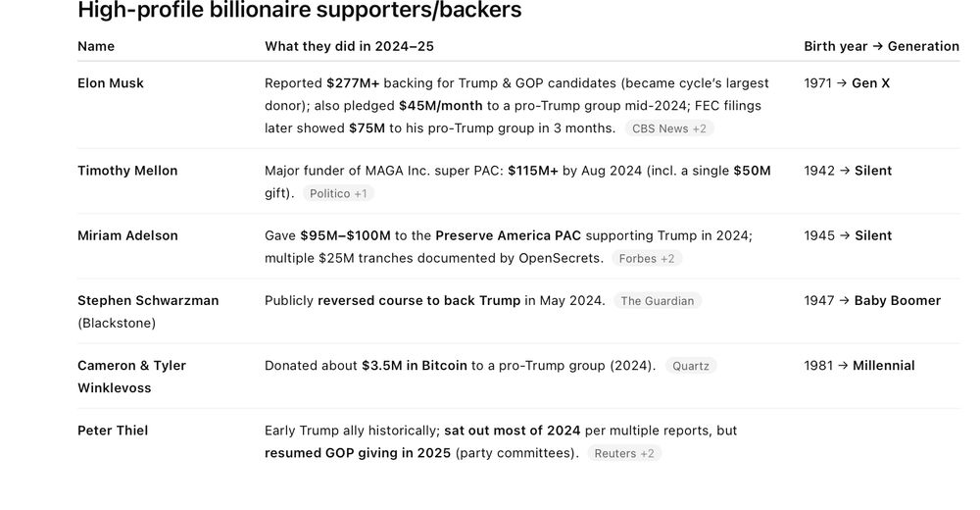Click the Quartz source chip
Viewport: 980px width, 510px height.
click(691, 366)
